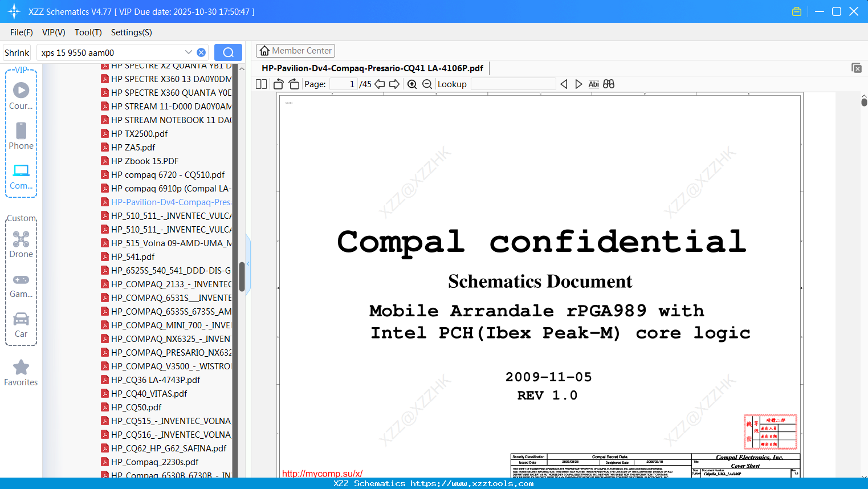The height and width of the screenshot is (489, 868).
Task: Open the Tool(T) menu
Action: coord(88,32)
